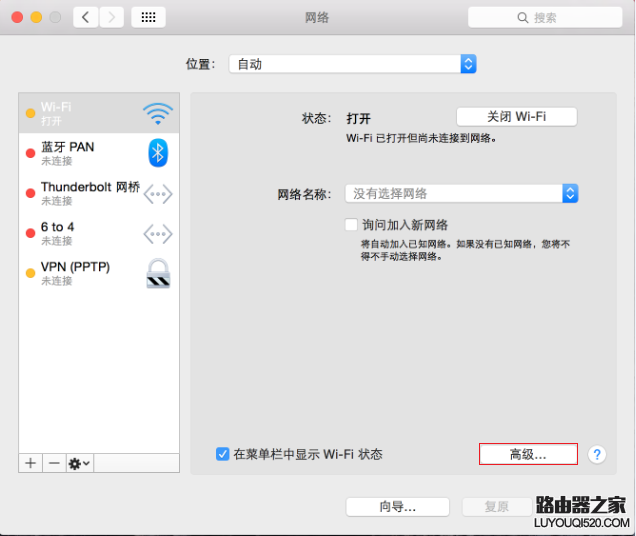Open the 网络名称 network dropdown
The height and width of the screenshot is (536, 636).
pos(462,194)
